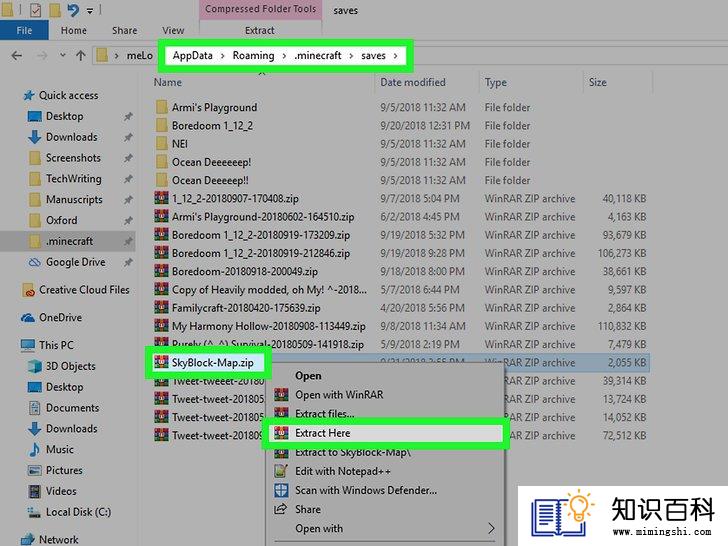Click the Local Disk (C:) drive icon

click(34, 512)
